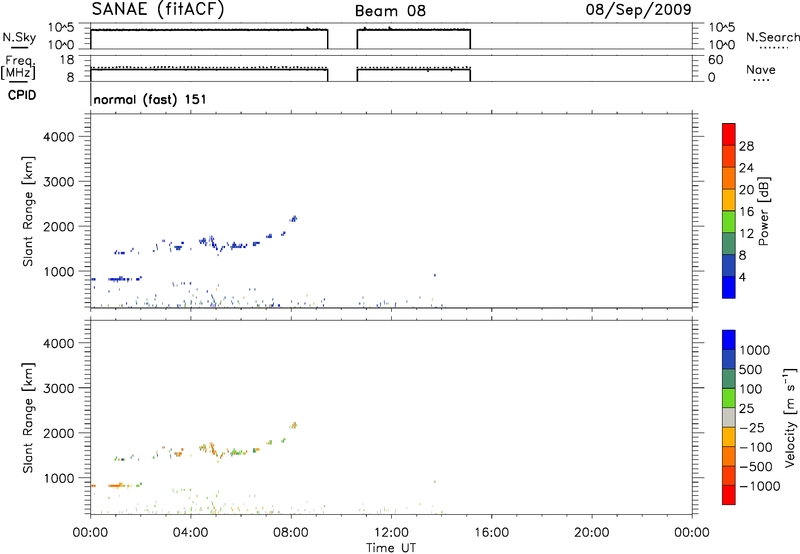The image size is (800, 554).
Task: Pick the red top segment of Power colorbar
Action: [729, 134]
